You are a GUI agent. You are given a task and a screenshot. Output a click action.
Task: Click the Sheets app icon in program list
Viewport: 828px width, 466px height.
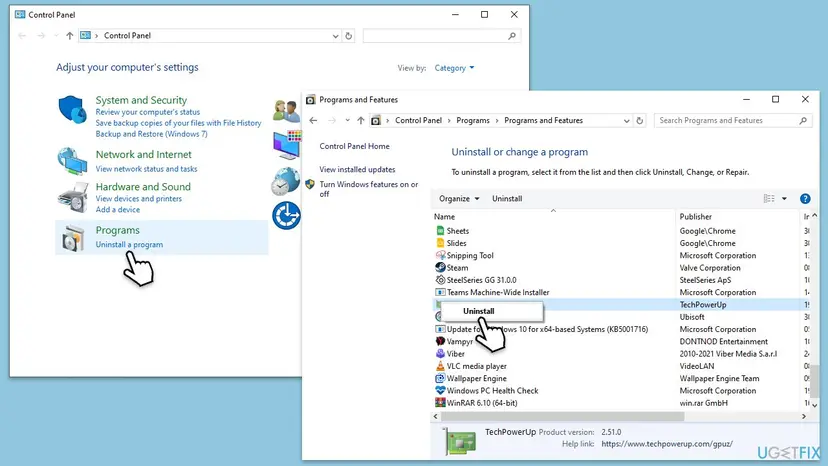[x=440, y=231]
